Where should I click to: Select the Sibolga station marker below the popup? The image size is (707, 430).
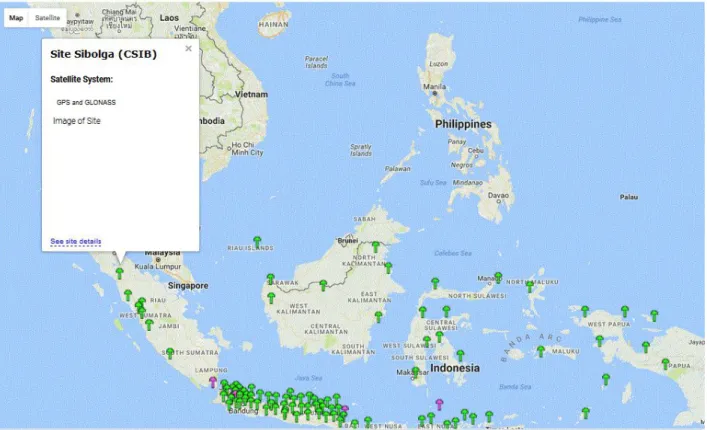(x=119, y=273)
